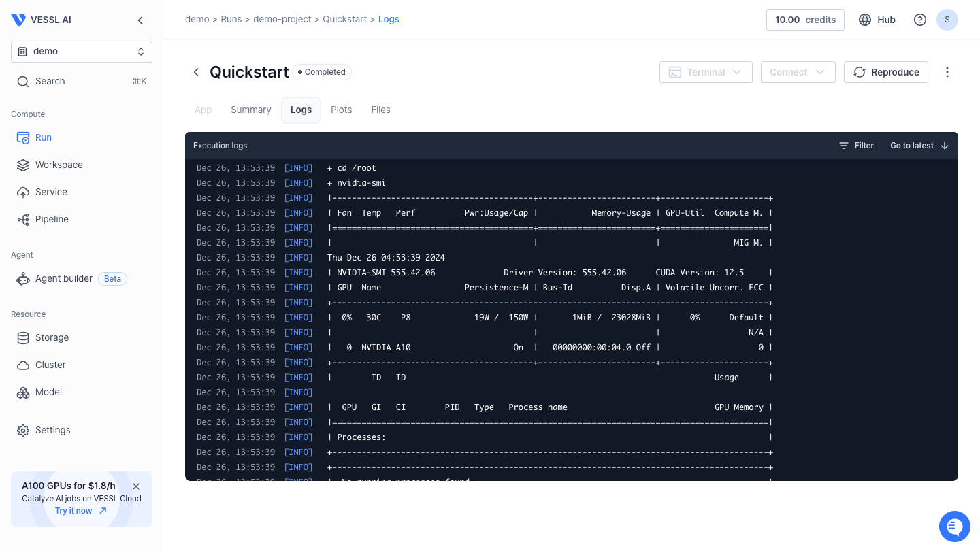Switch to the App tab
Image resolution: width=980 pixels, height=553 pixels.
pos(203,110)
